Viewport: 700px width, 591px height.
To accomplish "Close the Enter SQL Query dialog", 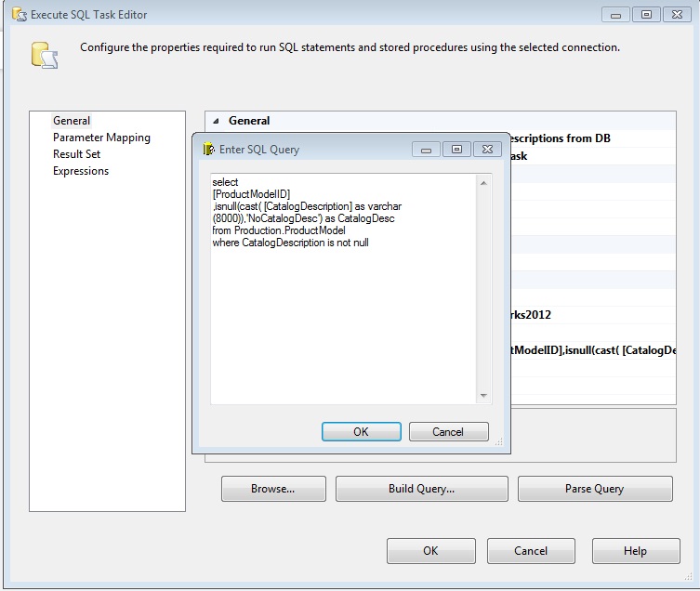I will click(487, 149).
